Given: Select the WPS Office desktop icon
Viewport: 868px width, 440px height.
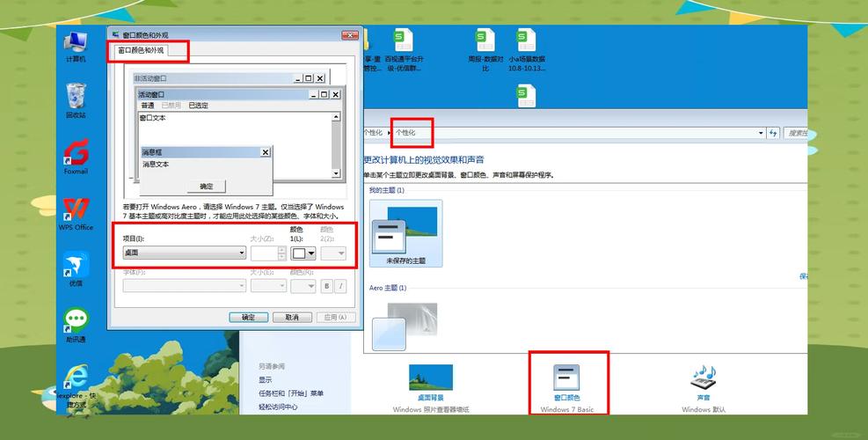Looking at the screenshot, I should (77, 211).
